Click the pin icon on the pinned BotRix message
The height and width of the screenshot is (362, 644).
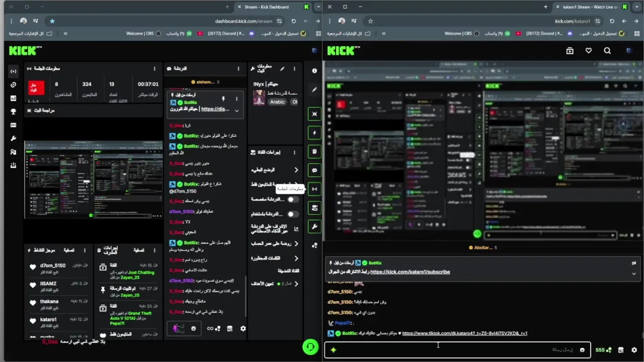(223, 99)
